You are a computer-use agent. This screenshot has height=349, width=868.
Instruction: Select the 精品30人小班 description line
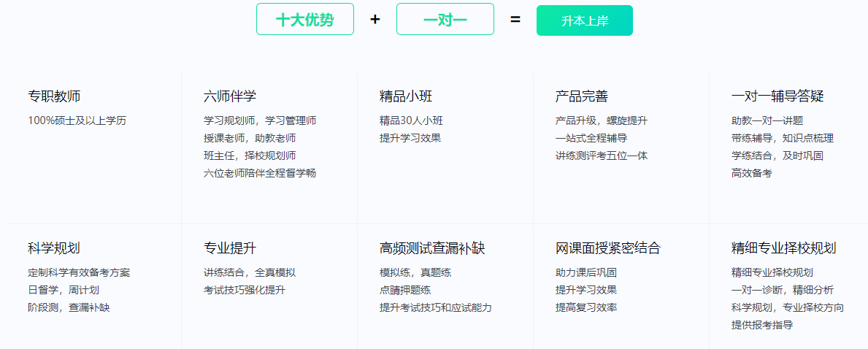(411, 120)
